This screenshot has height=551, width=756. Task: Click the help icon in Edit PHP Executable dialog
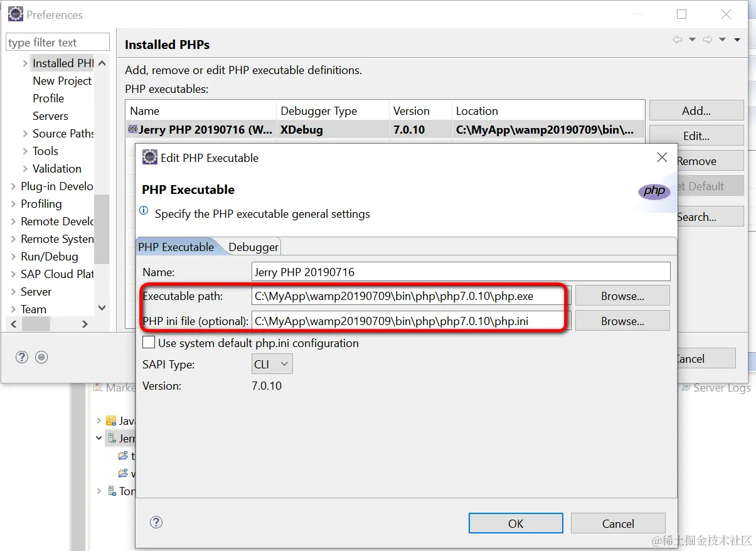(157, 522)
